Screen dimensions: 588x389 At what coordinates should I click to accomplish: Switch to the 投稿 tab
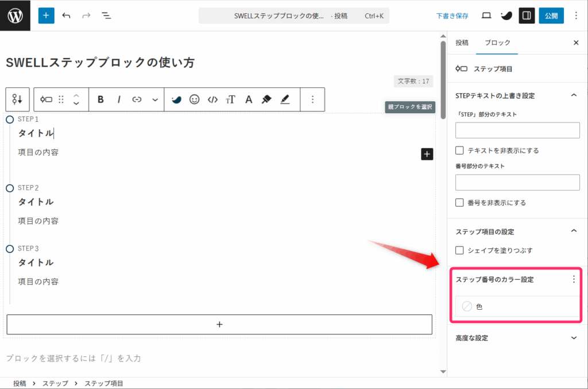462,43
